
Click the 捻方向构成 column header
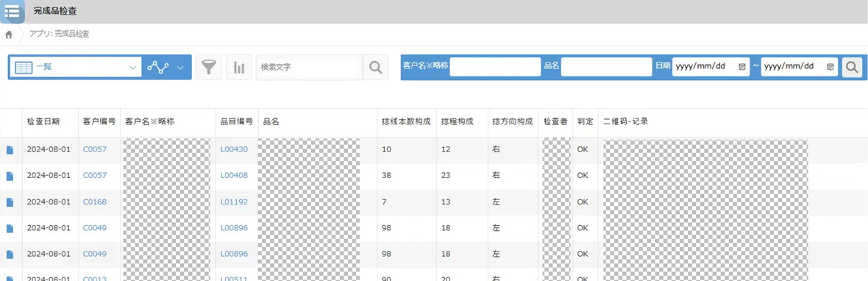(513, 121)
